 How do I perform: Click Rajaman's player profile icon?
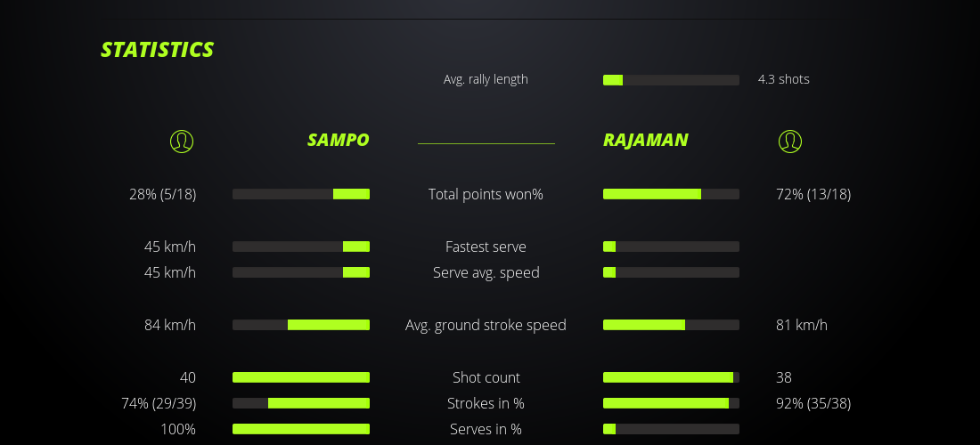[x=790, y=142]
